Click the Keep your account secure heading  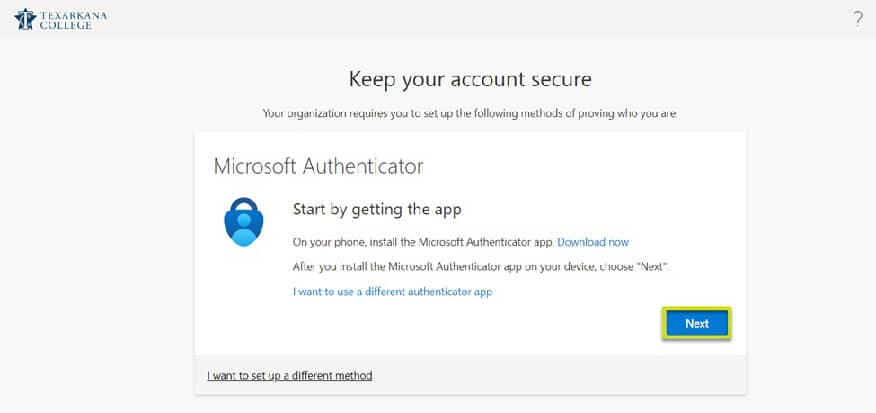coord(470,79)
